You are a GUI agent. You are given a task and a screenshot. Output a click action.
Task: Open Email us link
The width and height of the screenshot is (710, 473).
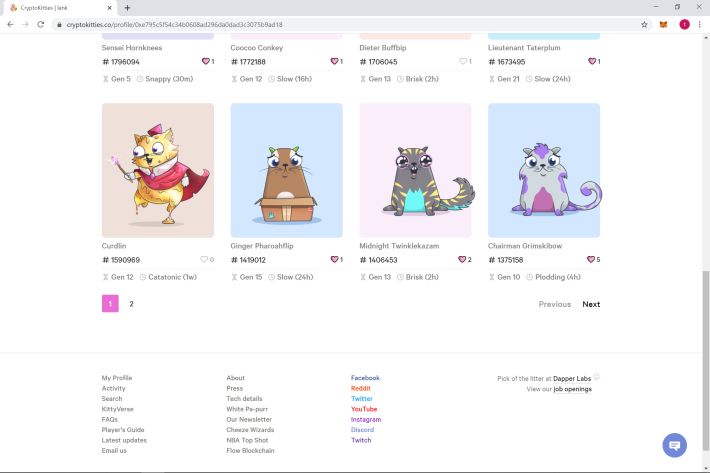[x=114, y=450]
